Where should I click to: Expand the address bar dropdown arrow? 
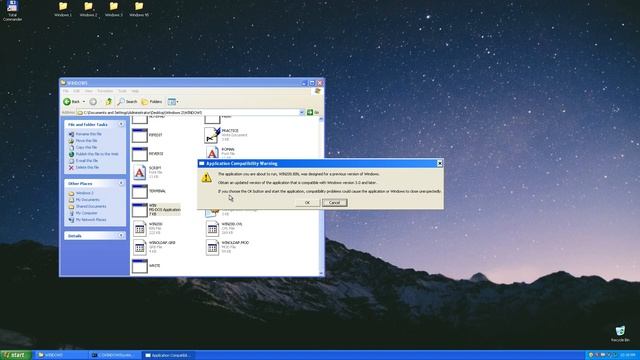tap(302, 112)
